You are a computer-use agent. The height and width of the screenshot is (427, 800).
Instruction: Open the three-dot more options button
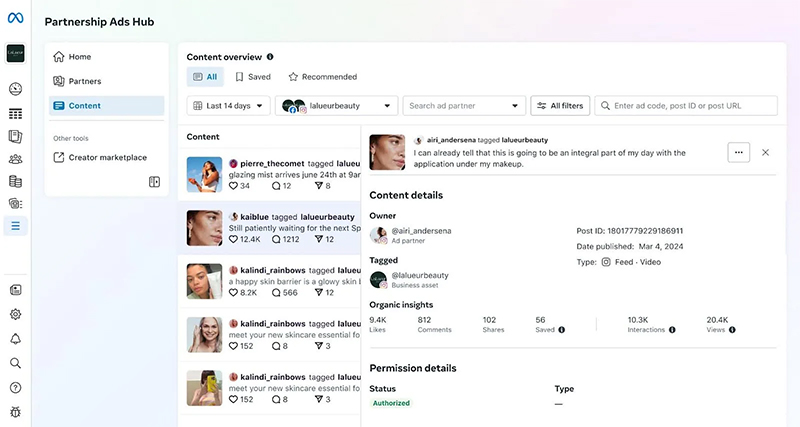click(738, 152)
